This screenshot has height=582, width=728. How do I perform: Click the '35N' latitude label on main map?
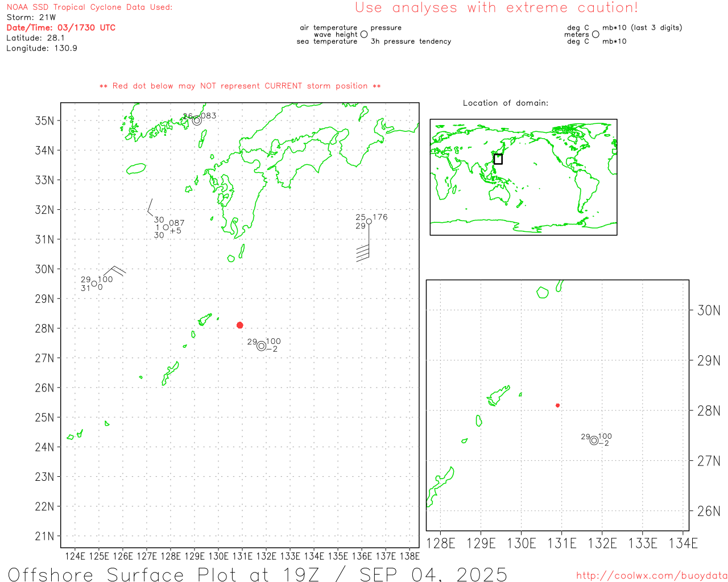click(45, 120)
